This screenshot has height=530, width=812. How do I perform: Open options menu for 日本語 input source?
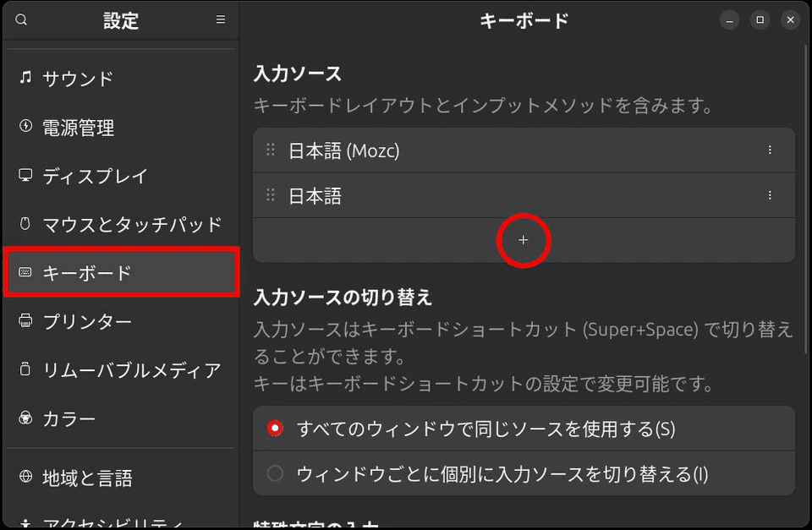771,194
